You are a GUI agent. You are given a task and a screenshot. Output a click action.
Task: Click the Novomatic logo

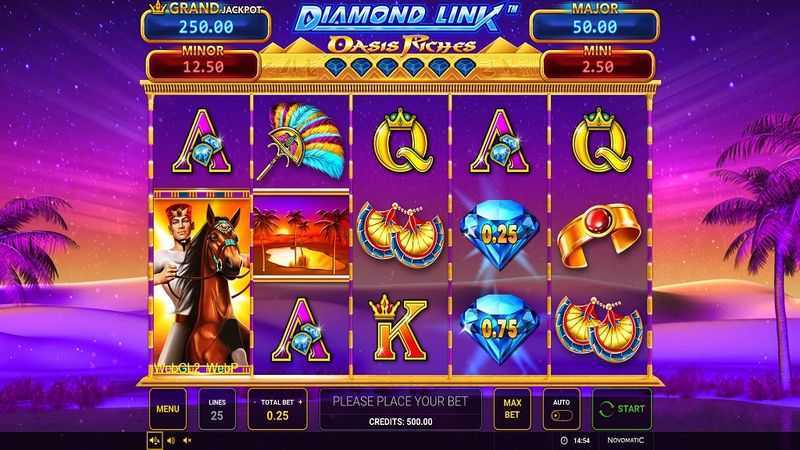click(x=626, y=440)
